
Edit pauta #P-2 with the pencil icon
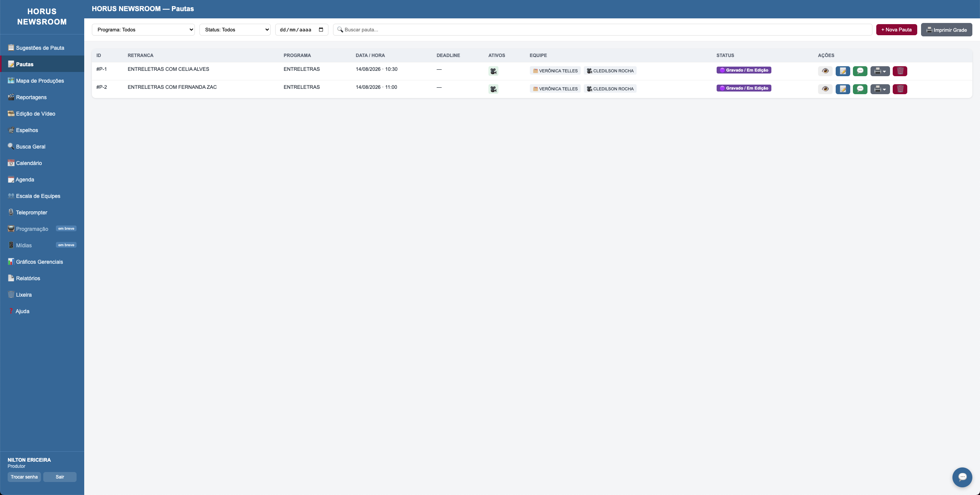click(843, 89)
